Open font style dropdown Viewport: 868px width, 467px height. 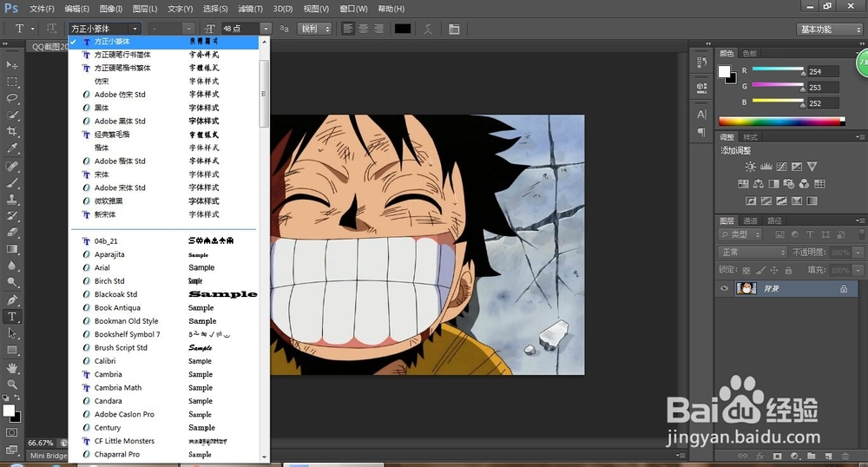[171, 29]
